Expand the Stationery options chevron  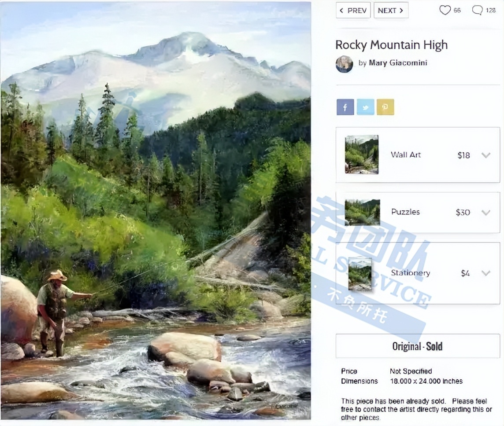pyautogui.click(x=485, y=273)
